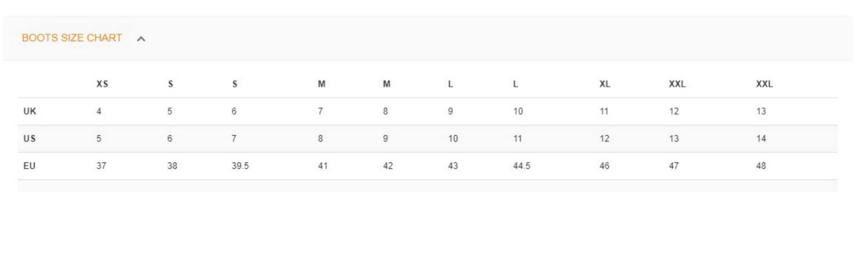
Task: Select the XL column header
Action: [605, 84]
